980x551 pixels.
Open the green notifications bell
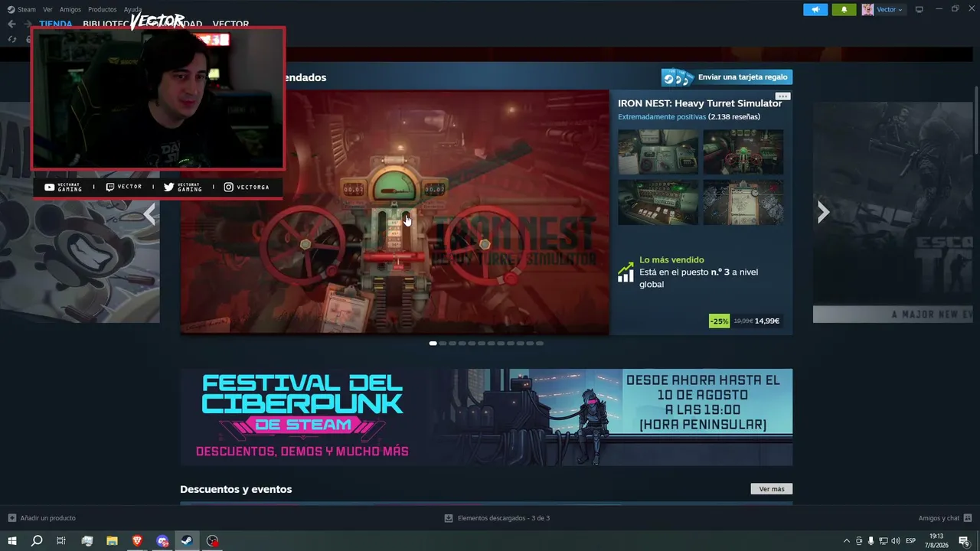[x=844, y=10]
